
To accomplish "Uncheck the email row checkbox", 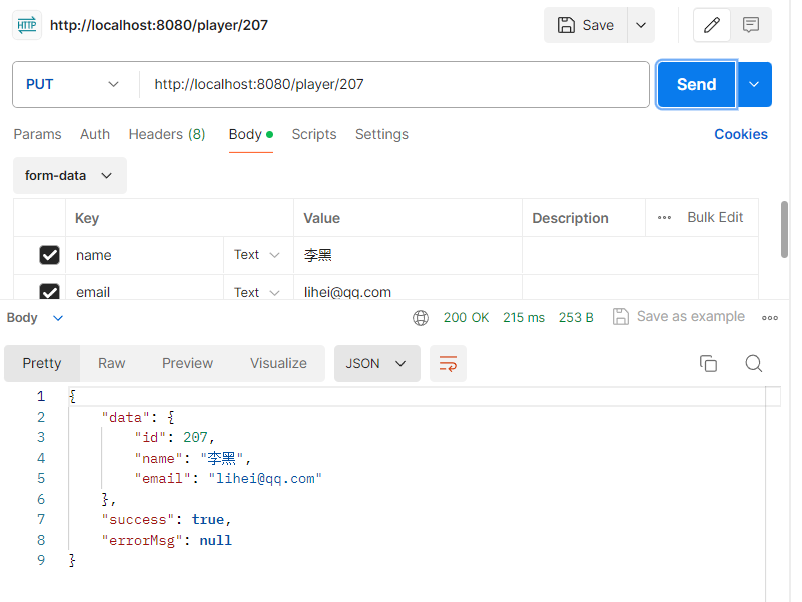I will coord(50,292).
